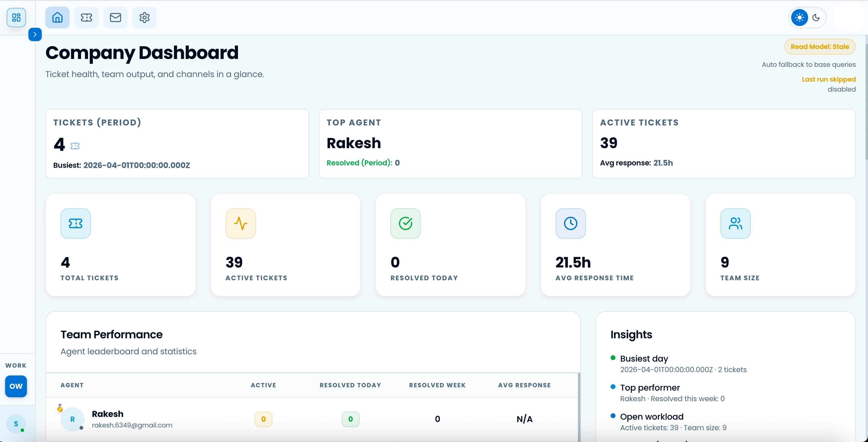Click the Team Performance table scrollbar
Viewport: 868px width, 442px height.
[x=579, y=407]
